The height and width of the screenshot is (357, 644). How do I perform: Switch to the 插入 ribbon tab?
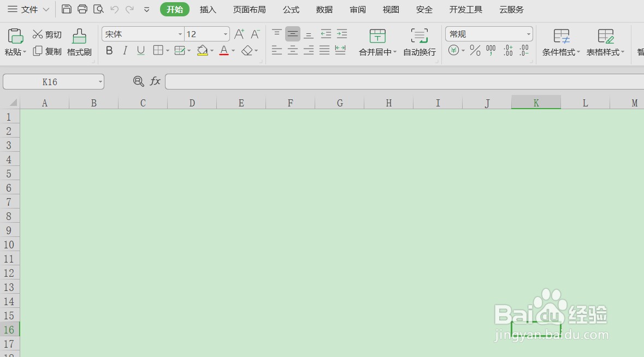pyautogui.click(x=208, y=9)
